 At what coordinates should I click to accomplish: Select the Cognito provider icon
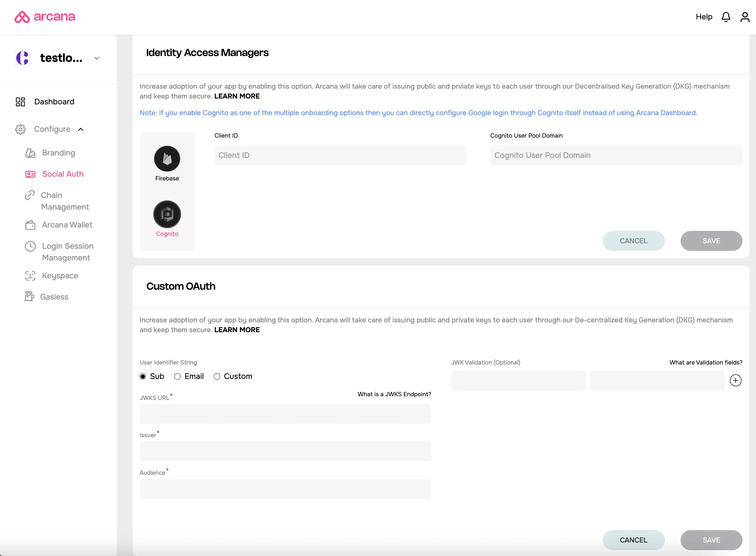167,214
